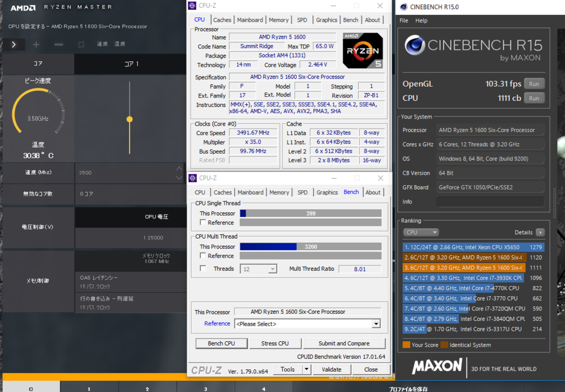Click the core 1 speed slider handle
565x392 pixels.
click(x=130, y=119)
